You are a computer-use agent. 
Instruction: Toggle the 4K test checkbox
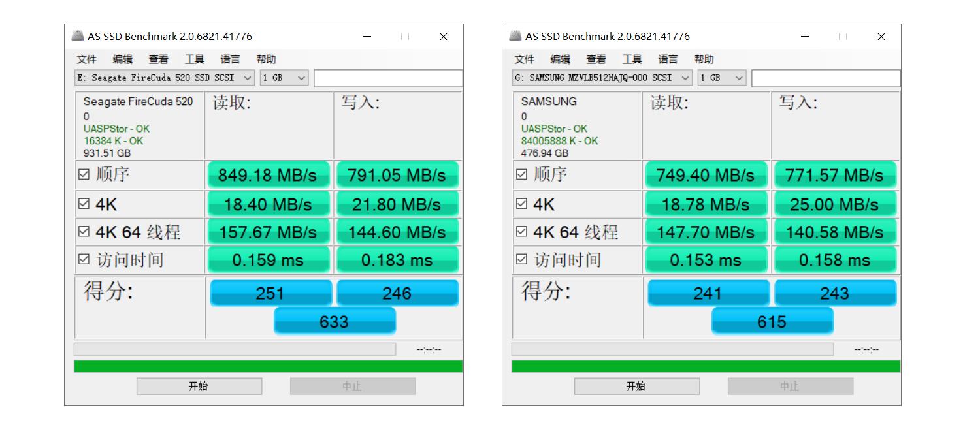tap(84, 204)
